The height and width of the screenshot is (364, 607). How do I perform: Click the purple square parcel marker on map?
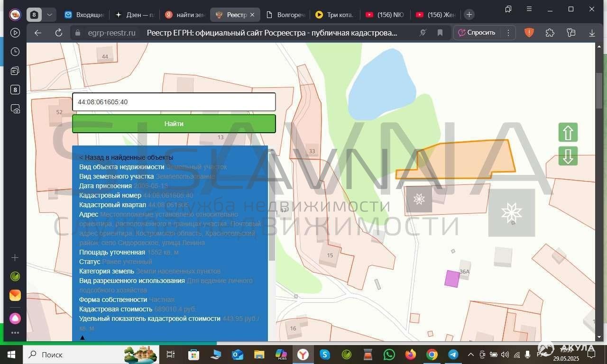452,279
